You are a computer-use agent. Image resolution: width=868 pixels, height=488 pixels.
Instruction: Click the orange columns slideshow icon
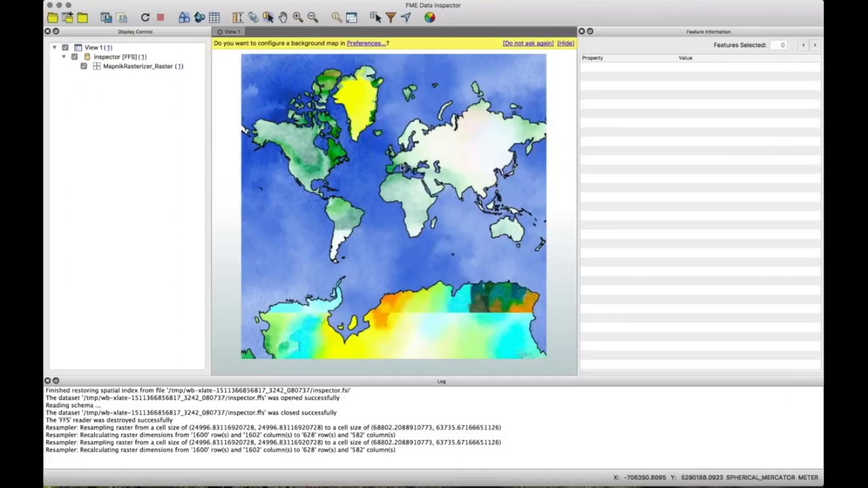pos(237,18)
